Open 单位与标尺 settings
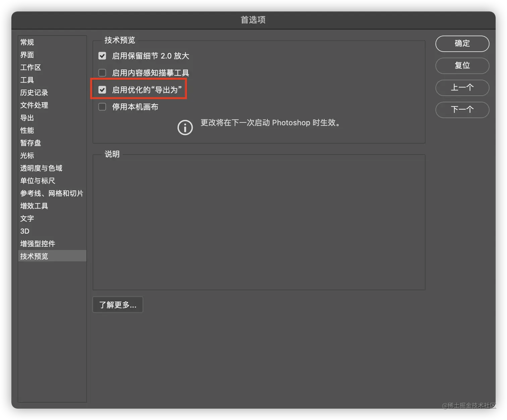 (x=52, y=181)
